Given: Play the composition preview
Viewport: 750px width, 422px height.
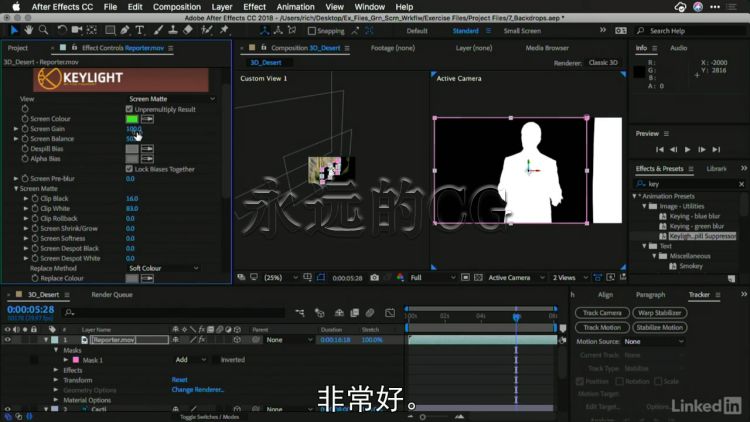Looking at the screenshot, I should [x=687, y=149].
